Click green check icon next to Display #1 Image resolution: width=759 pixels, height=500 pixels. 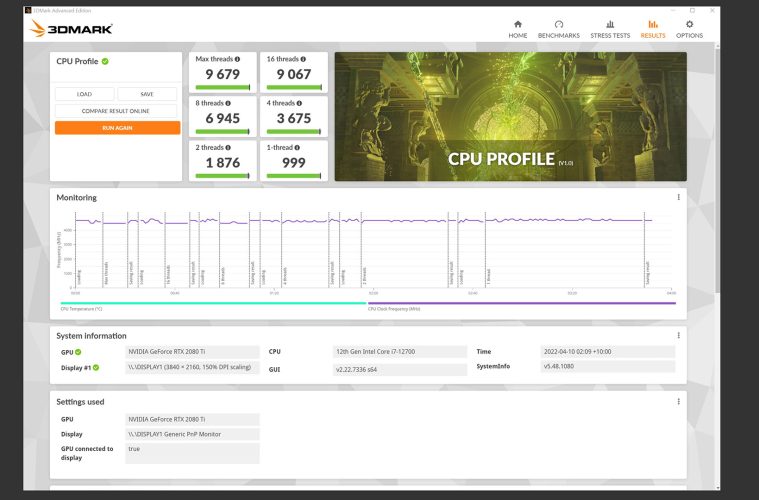click(x=96, y=367)
